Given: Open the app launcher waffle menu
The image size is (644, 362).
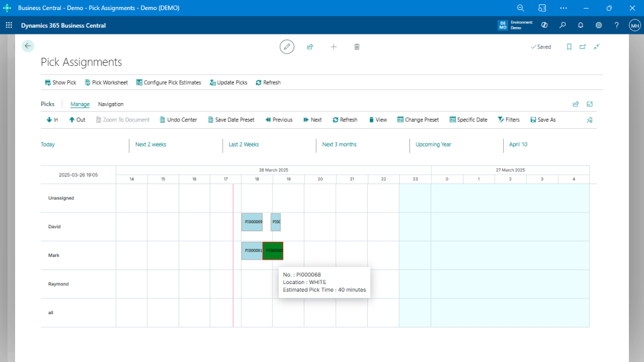Looking at the screenshot, I should (9, 25).
